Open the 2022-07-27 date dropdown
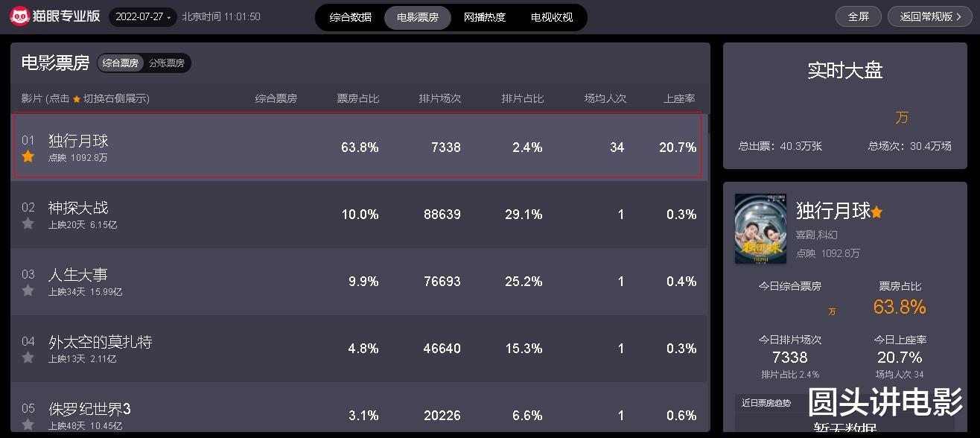 tap(143, 16)
